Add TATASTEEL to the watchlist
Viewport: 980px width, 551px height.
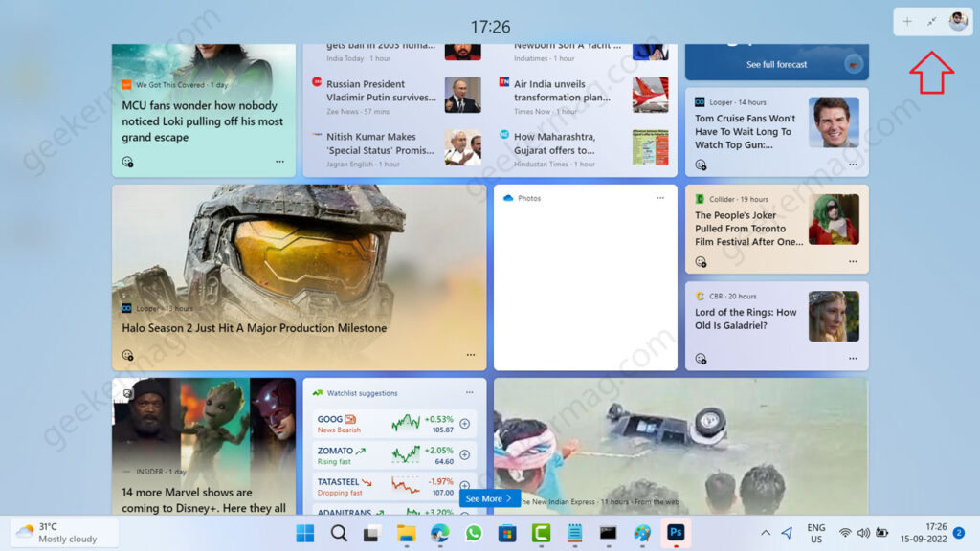coord(464,485)
